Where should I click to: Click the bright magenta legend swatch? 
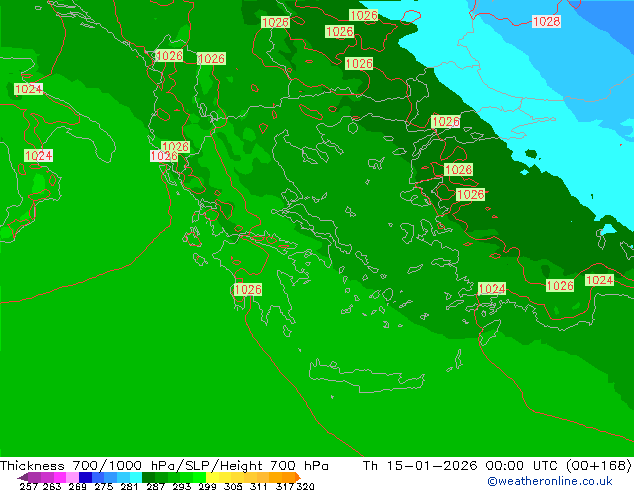tap(60, 477)
